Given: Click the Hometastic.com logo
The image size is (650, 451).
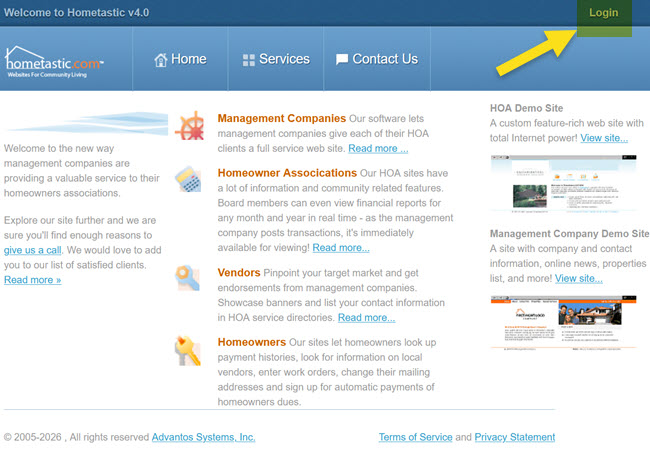Looking at the screenshot, I should click(53, 60).
